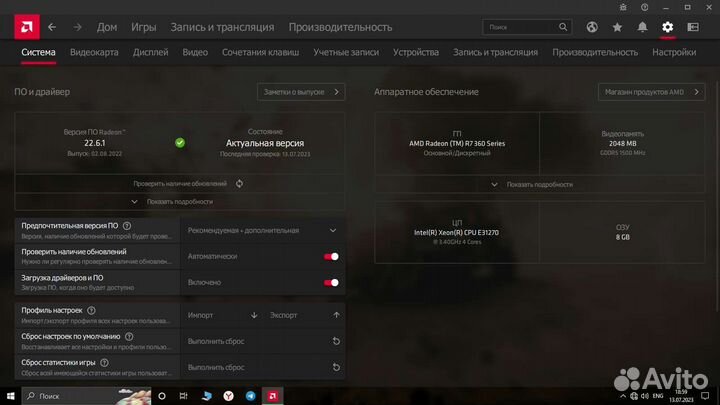The image size is (720, 405).
Task: Open Yandex browser on taskbar
Action: 228,396
